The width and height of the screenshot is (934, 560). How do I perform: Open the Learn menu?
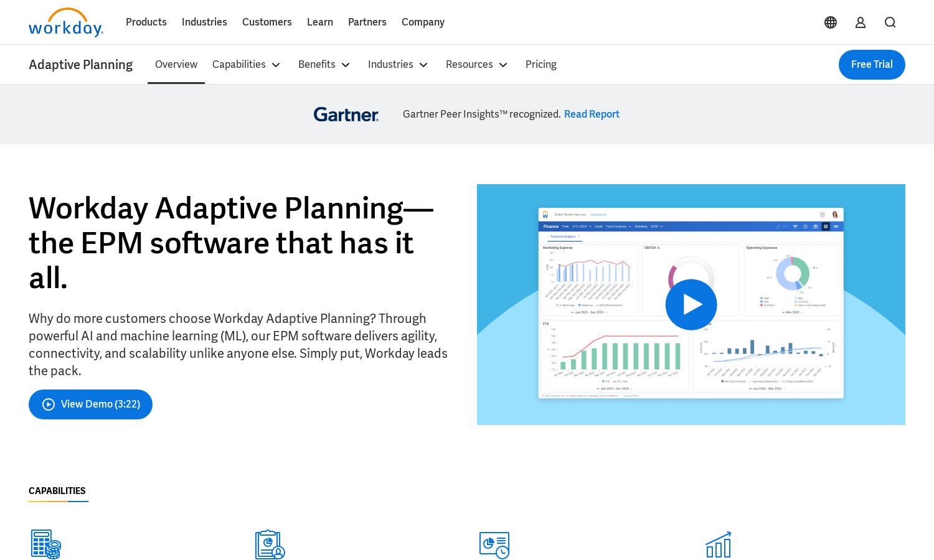point(320,22)
